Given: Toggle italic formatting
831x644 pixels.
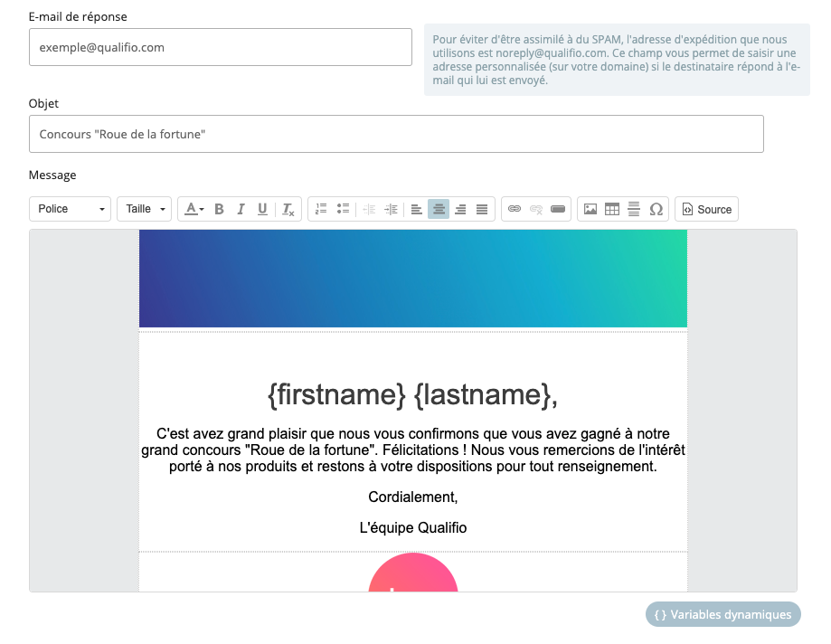Looking at the screenshot, I should click(241, 209).
